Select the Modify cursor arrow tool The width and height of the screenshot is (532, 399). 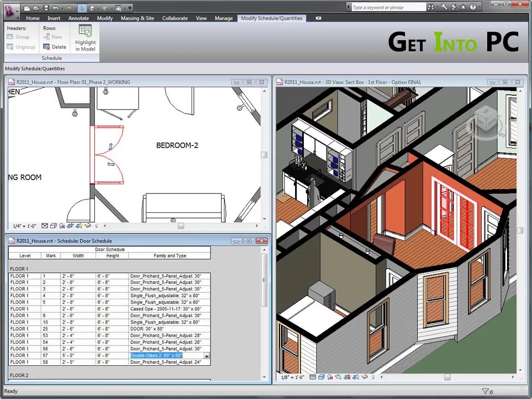82,8
